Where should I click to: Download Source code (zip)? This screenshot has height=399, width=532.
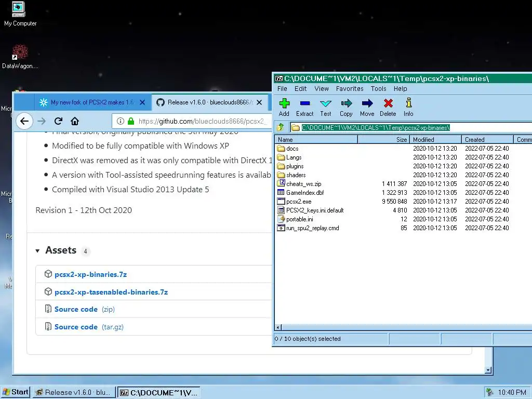pyautogui.click(x=85, y=309)
